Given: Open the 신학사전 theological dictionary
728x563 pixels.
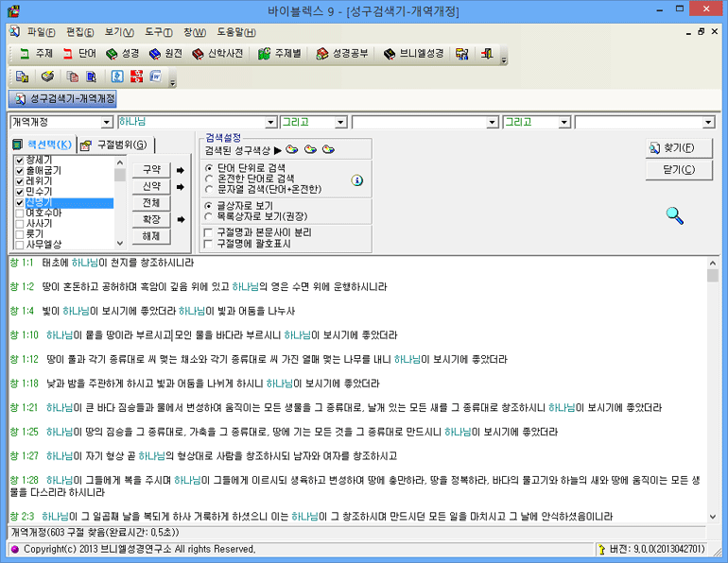Looking at the screenshot, I should (x=217, y=54).
